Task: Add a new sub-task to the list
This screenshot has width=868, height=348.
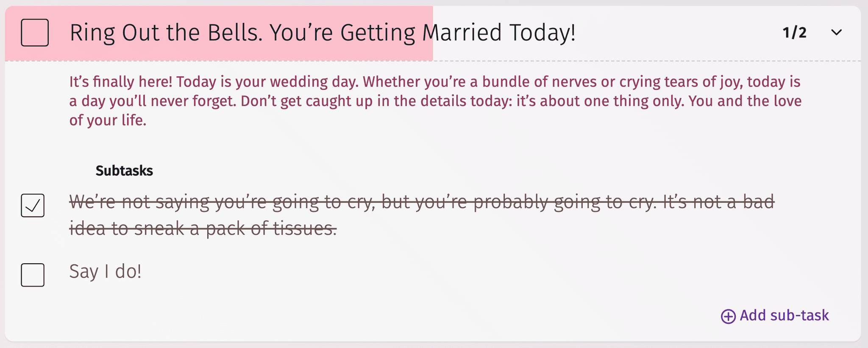Action: point(784,315)
